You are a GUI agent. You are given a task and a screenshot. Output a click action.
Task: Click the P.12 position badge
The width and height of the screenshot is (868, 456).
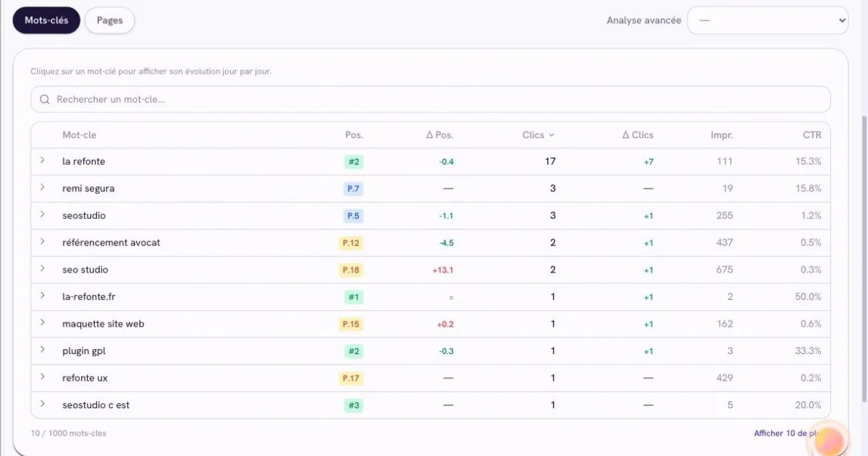click(x=351, y=243)
